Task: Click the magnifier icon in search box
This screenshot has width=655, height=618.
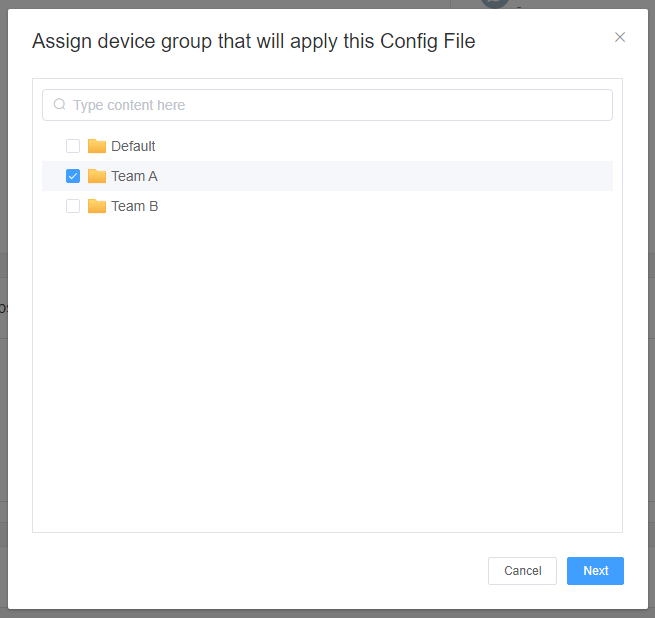Action: pyautogui.click(x=59, y=105)
